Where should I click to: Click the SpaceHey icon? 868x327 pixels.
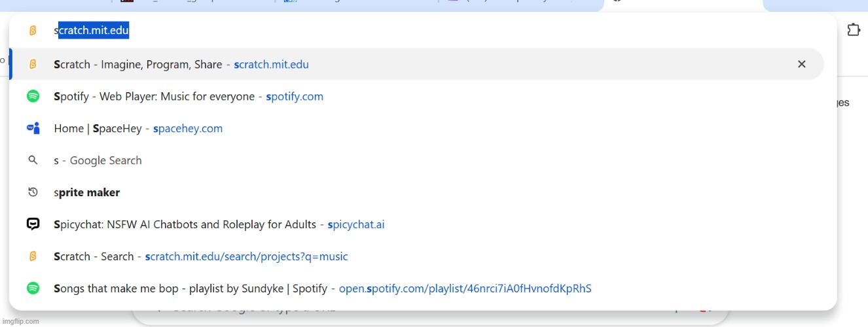coord(33,128)
